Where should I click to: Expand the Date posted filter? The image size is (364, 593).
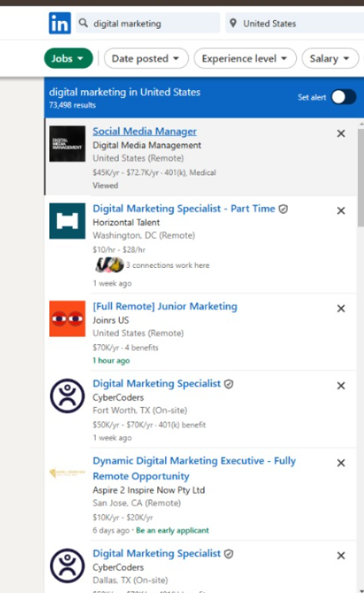point(146,58)
